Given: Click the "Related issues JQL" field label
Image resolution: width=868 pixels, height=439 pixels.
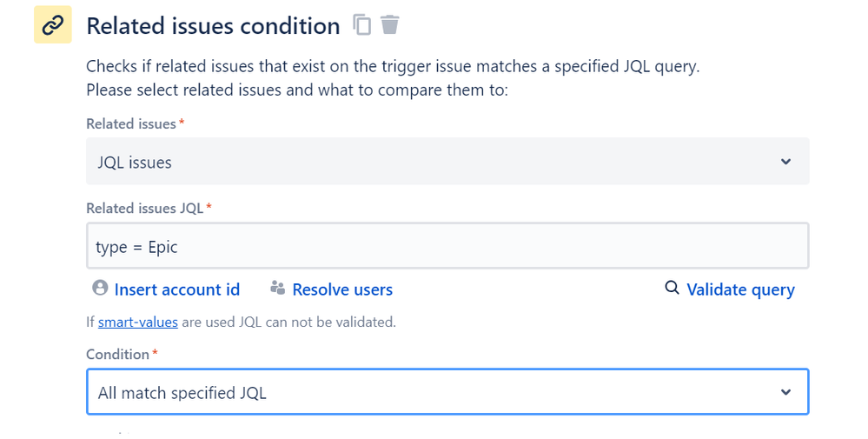Looking at the screenshot, I should point(144,208).
